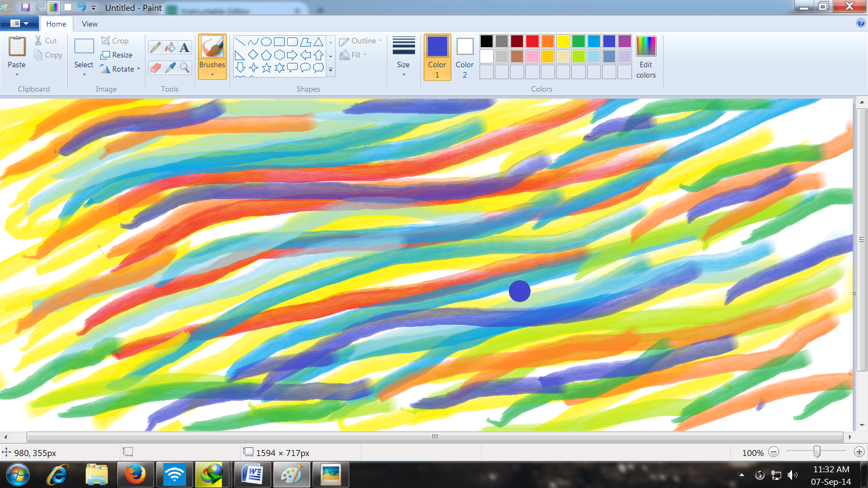Image resolution: width=868 pixels, height=488 pixels.
Task: Select the Color 1 button
Action: pyautogui.click(x=437, y=57)
